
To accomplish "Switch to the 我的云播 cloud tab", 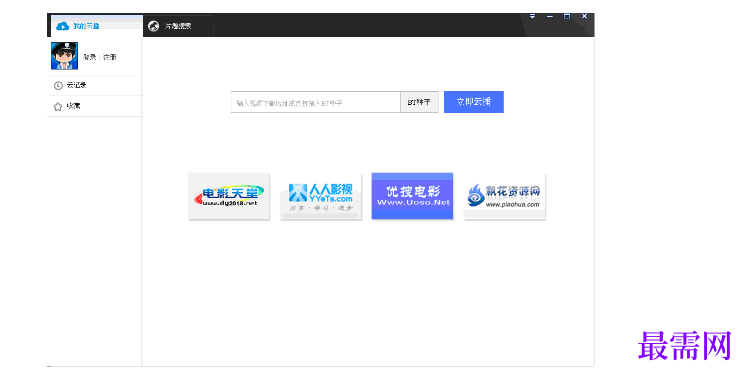I will pyautogui.click(x=97, y=26).
